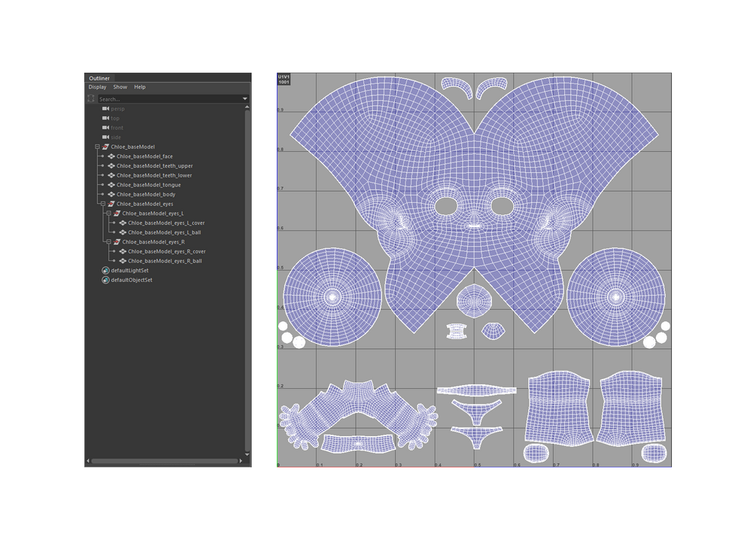Click the Outliner horizontal scrollbar left arrow
Screen dimensions: 756x540
click(88, 461)
